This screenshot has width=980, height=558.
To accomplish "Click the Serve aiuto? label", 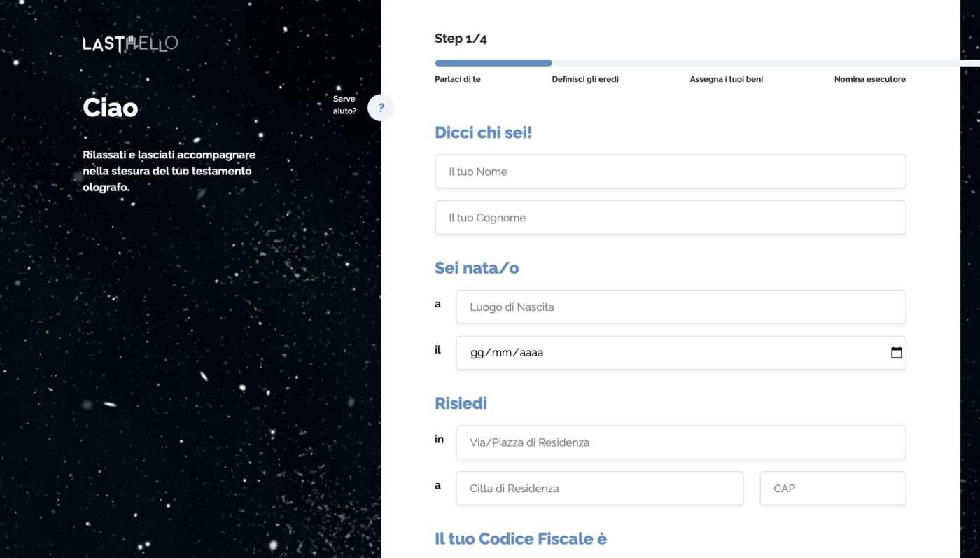I will (x=344, y=105).
